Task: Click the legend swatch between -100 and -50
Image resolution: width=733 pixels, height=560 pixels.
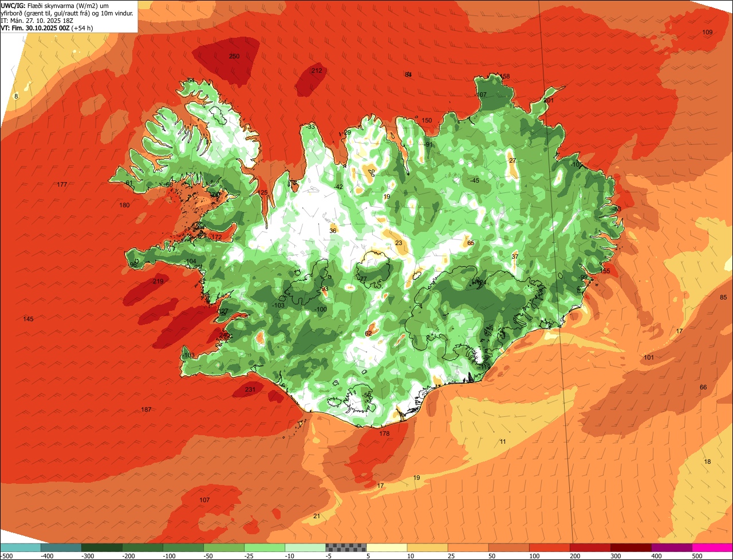Action: click(x=183, y=547)
